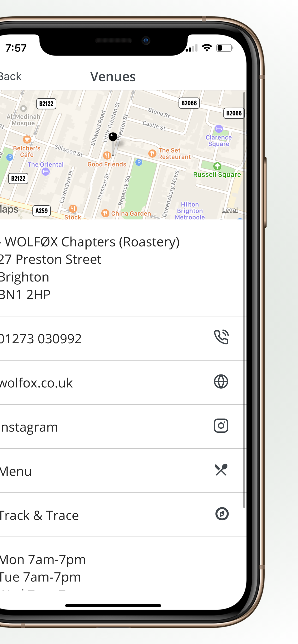Tap Good Friends restaurant marker
The width and height of the screenshot is (298, 644).
click(107, 155)
